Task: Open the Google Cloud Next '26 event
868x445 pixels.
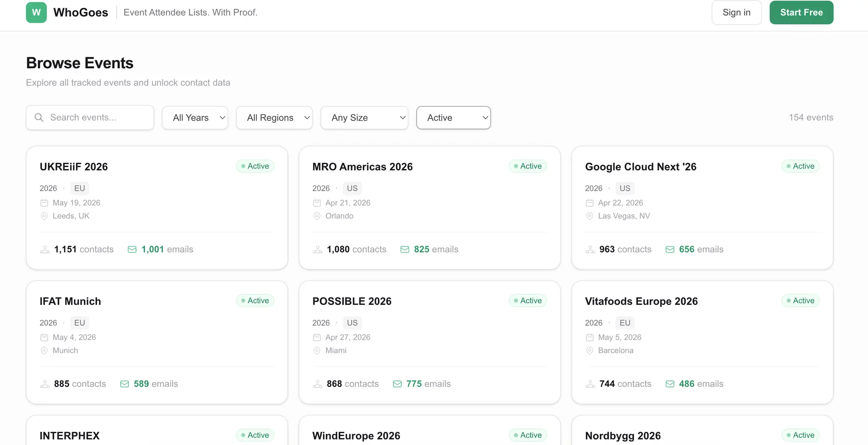Action: coord(641,167)
